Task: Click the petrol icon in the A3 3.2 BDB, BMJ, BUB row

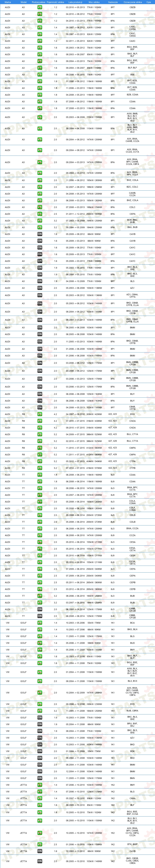Action: (x=40, y=221)
